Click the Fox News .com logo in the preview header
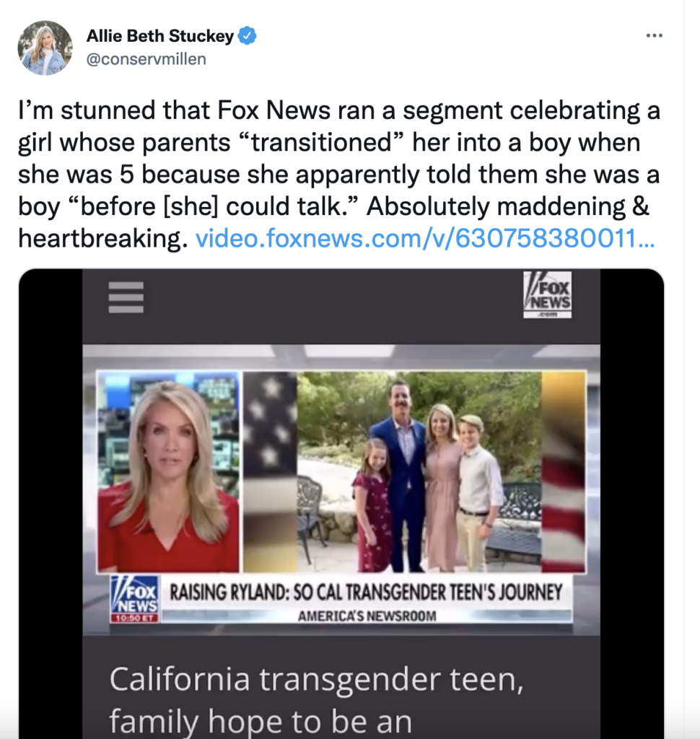The height and width of the screenshot is (739, 700). click(547, 294)
